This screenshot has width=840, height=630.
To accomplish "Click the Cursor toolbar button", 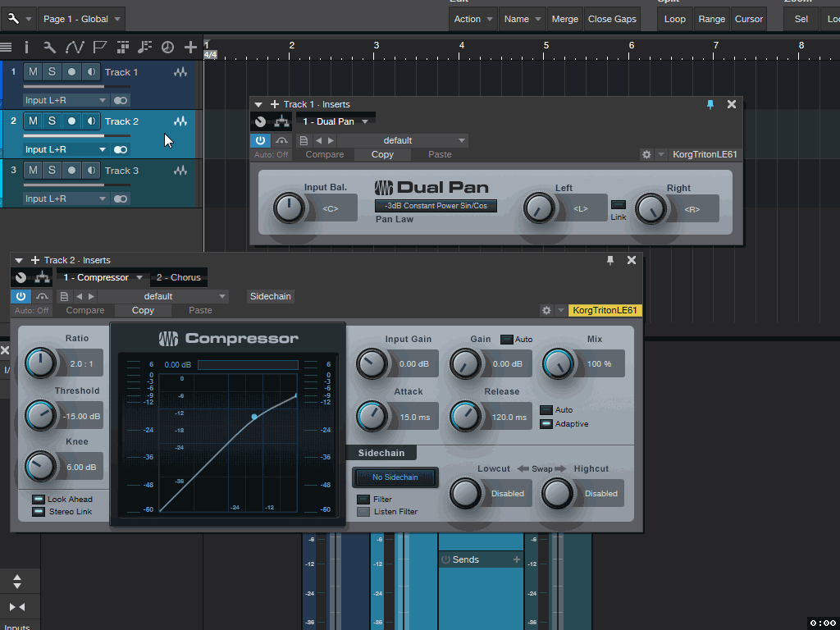I will [x=748, y=19].
